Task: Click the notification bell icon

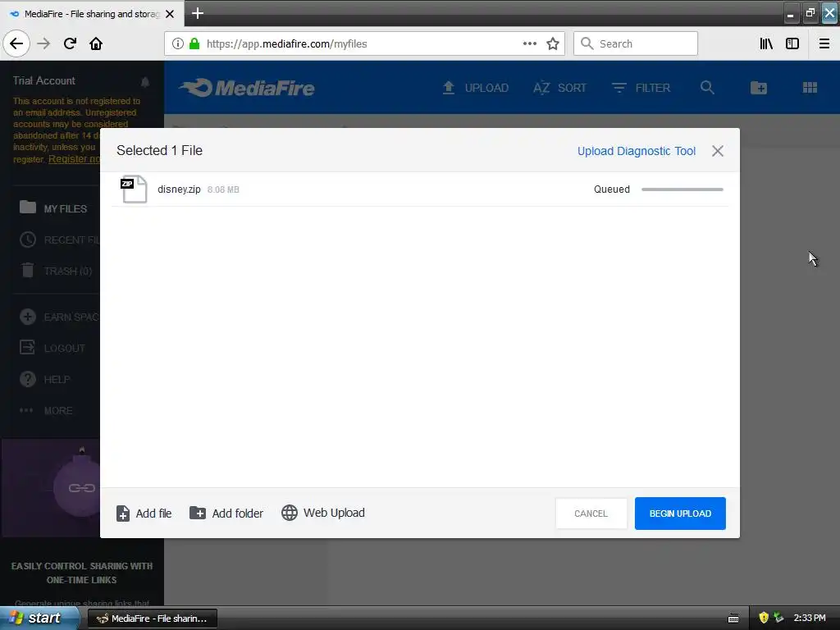Action: [145, 81]
